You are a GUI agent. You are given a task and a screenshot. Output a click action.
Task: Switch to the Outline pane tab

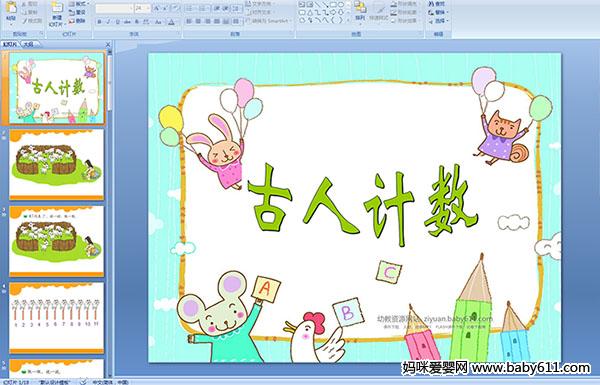point(28,44)
